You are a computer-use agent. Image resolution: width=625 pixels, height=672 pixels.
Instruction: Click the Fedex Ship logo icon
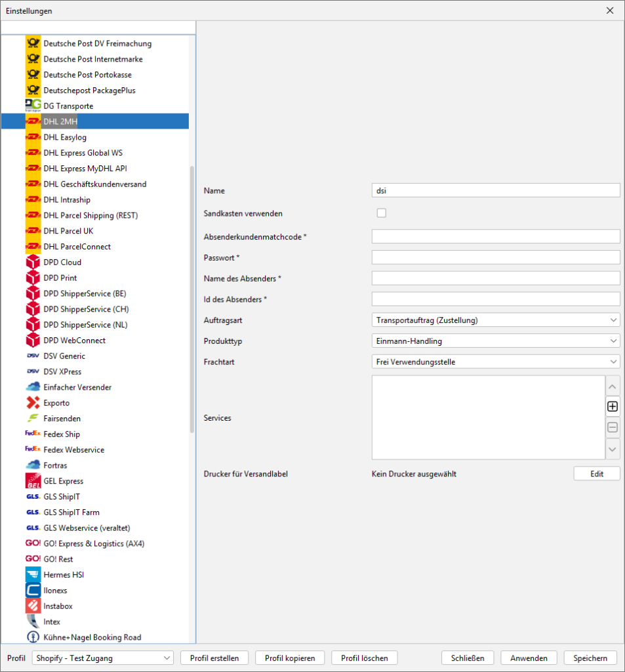33,434
